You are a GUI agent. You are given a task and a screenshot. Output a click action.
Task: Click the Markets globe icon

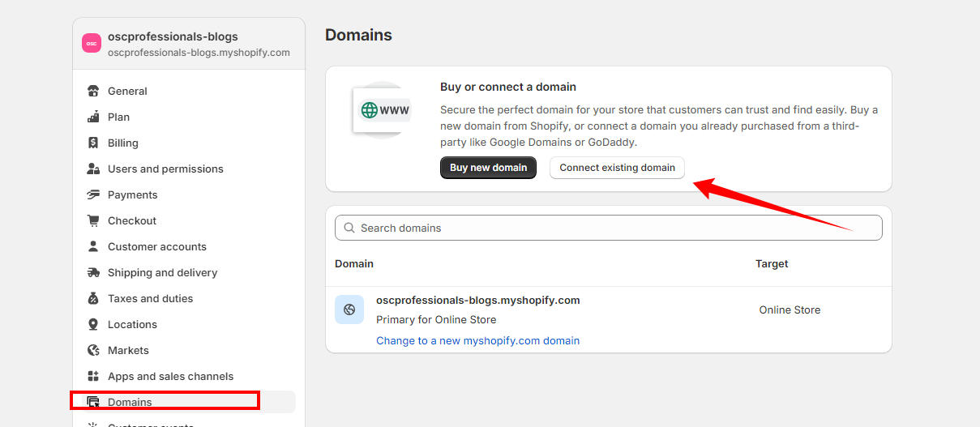[93, 350]
